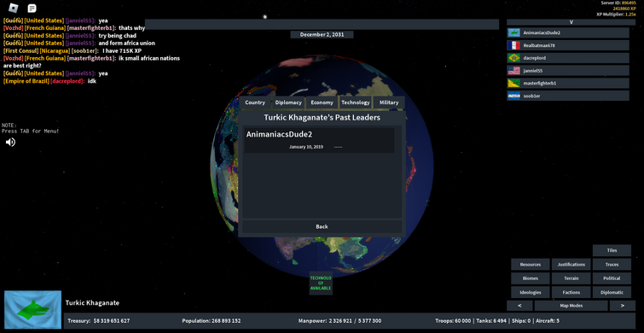Collapse the player list with V arrow
The height and width of the screenshot is (333, 644).
[571, 22]
